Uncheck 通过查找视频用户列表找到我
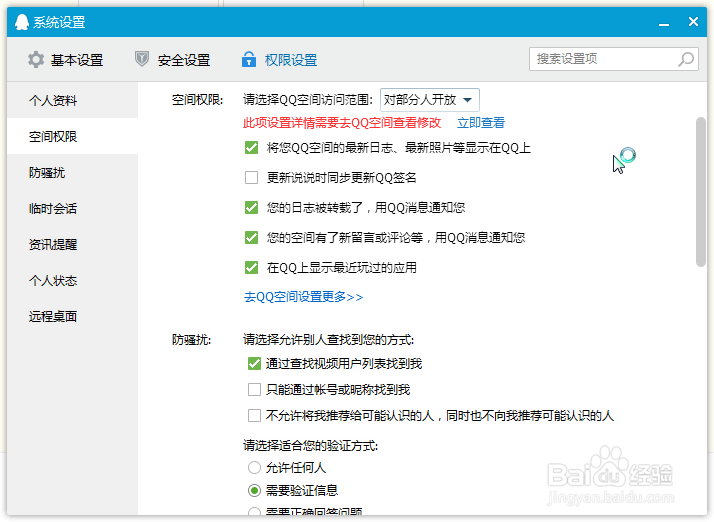 254,363
